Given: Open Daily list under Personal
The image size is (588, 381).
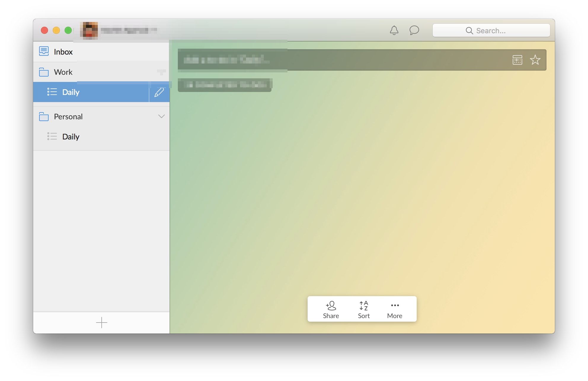Looking at the screenshot, I should (x=71, y=137).
